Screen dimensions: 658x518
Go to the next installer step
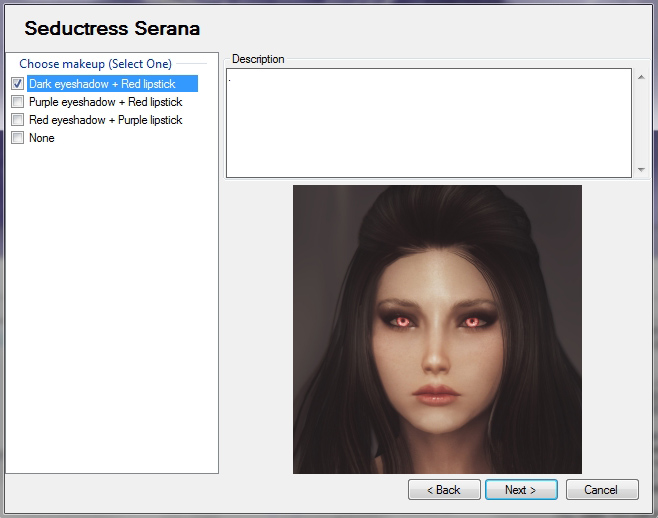coord(521,490)
